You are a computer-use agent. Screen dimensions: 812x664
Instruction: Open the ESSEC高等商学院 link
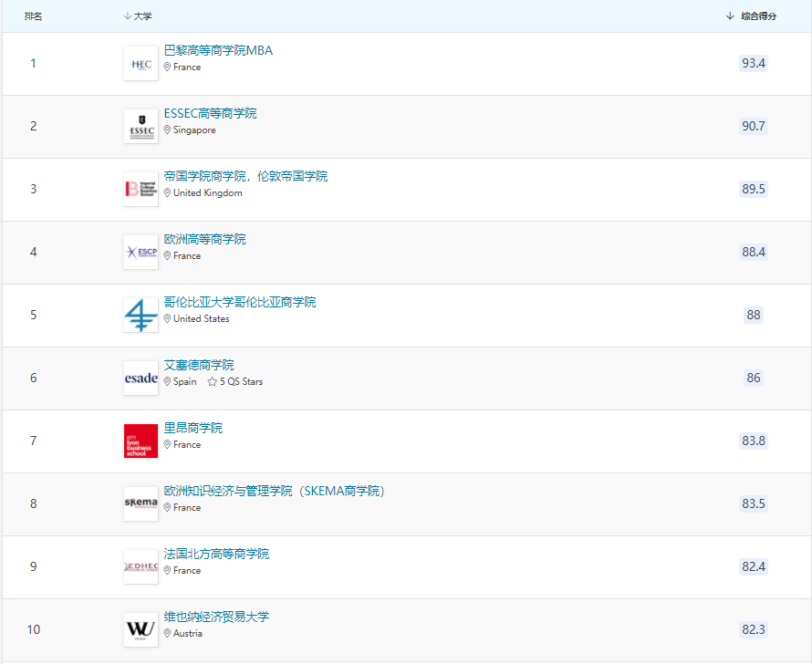click(210, 113)
